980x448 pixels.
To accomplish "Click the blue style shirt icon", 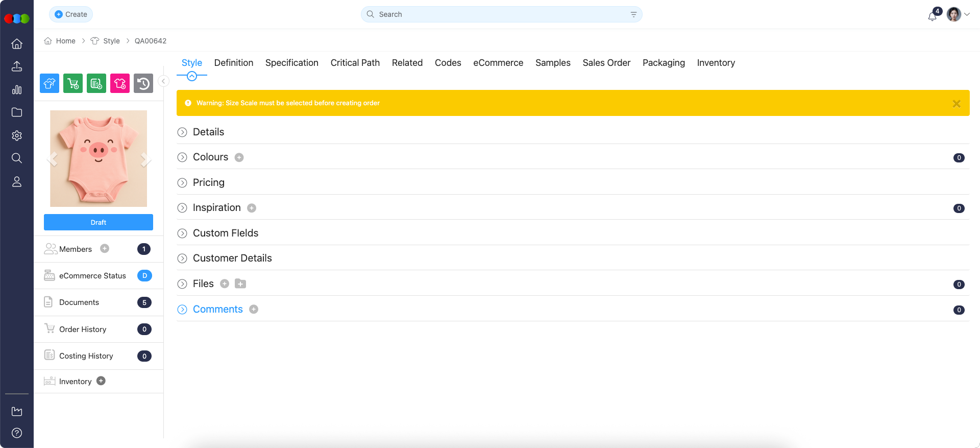I will click(50, 83).
